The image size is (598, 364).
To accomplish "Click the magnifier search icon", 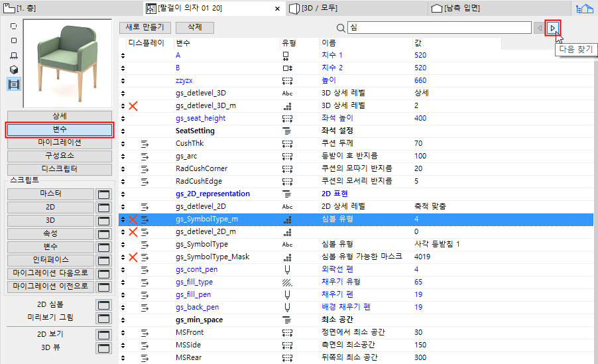I will [x=341, y=28].
